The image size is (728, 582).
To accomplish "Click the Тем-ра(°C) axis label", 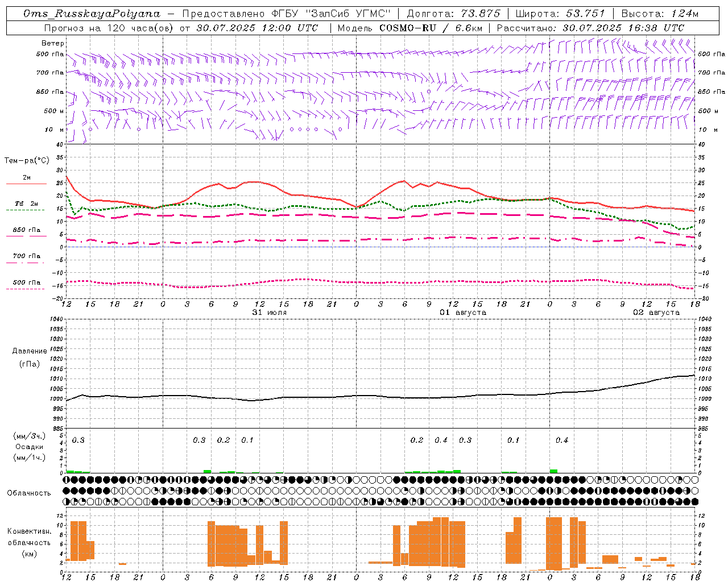I will pyautogui.click(x=27, y=161).
